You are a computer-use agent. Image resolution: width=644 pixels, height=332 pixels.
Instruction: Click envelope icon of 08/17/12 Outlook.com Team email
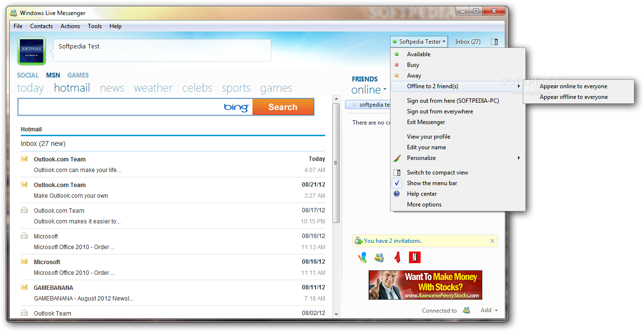(24, 210)
